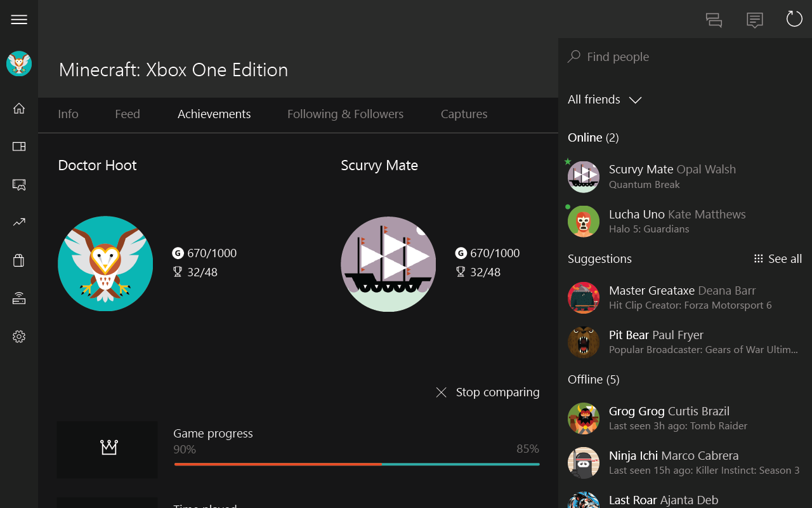Open the See all suggestions grid icon

(x=757, y=258)
